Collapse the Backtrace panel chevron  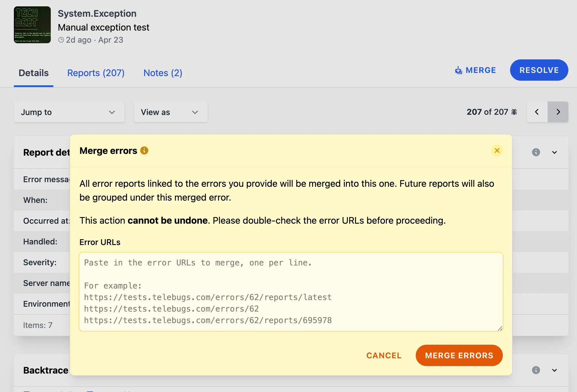554,370
